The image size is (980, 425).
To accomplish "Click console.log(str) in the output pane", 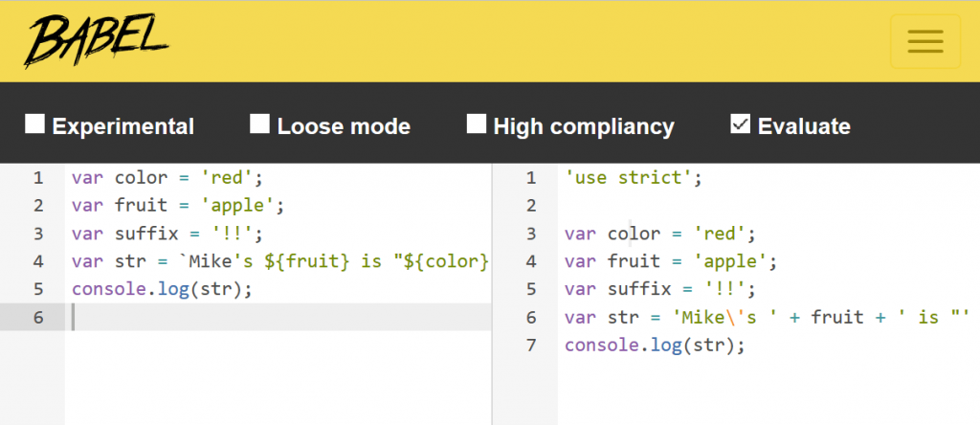I will [655, 345].
